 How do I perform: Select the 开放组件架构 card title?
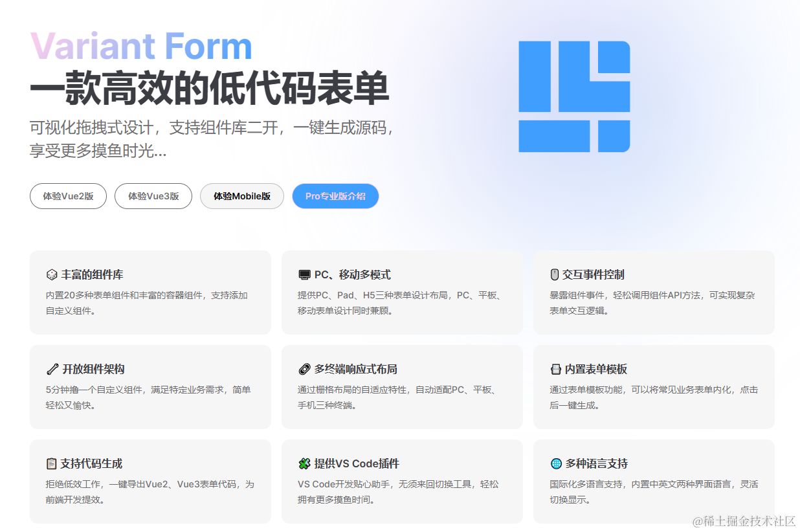coord(93,370)
